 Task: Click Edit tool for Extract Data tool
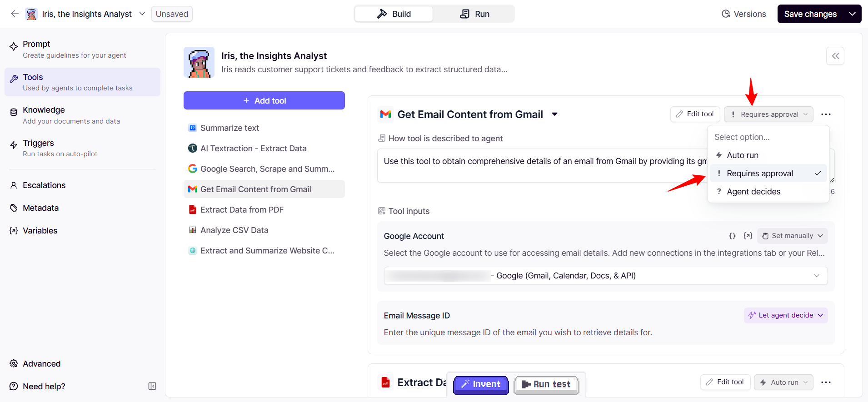(x=725, y=382)
